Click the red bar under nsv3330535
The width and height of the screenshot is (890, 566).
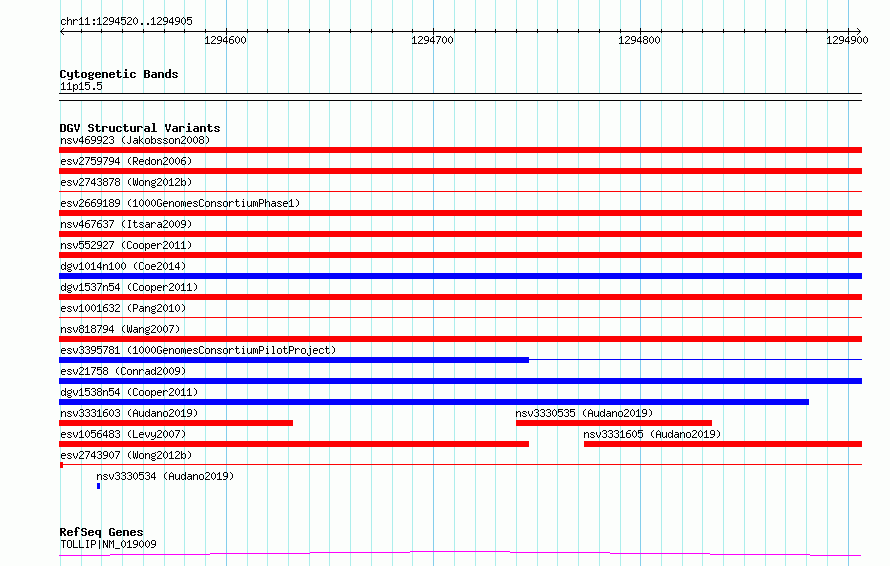click(614, 423)
